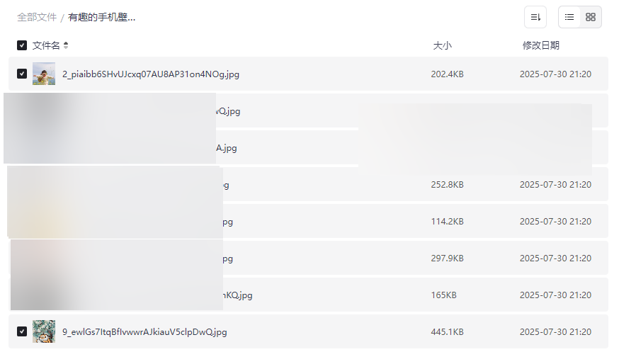619x364 pixels.
Task: Open the sort order options icon
Action: click(x=535, y=17)
